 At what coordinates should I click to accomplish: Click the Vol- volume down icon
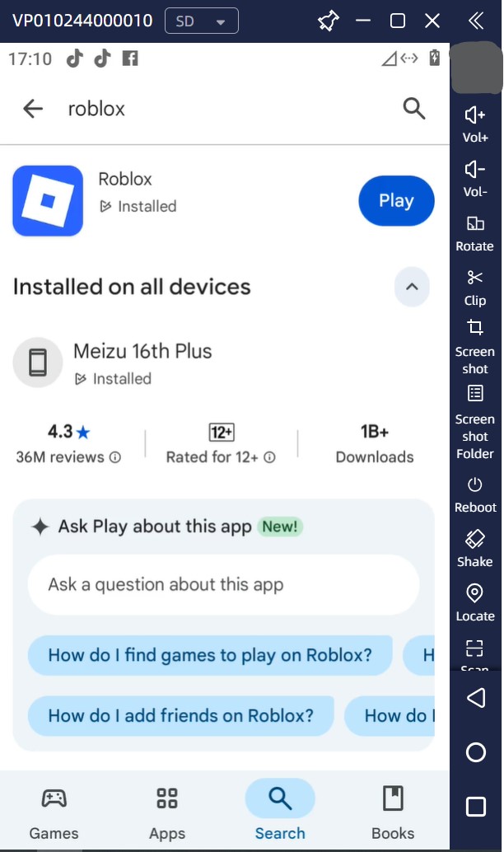tap(474, 170)
